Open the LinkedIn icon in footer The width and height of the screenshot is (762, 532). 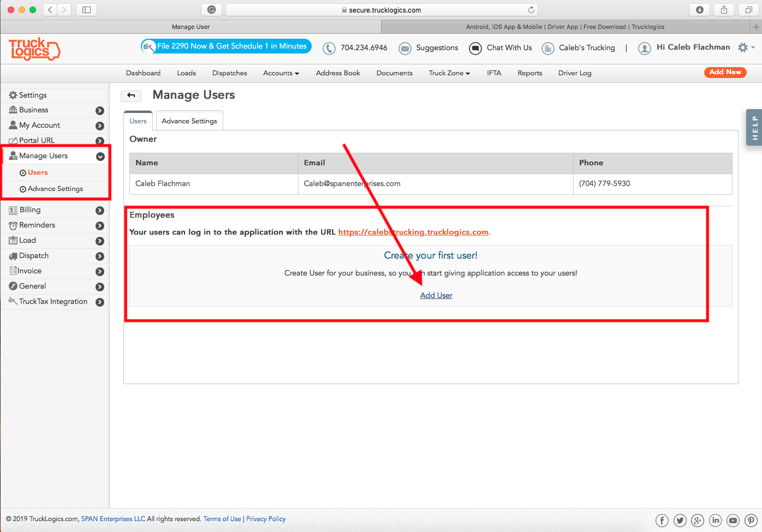[716, 521]
